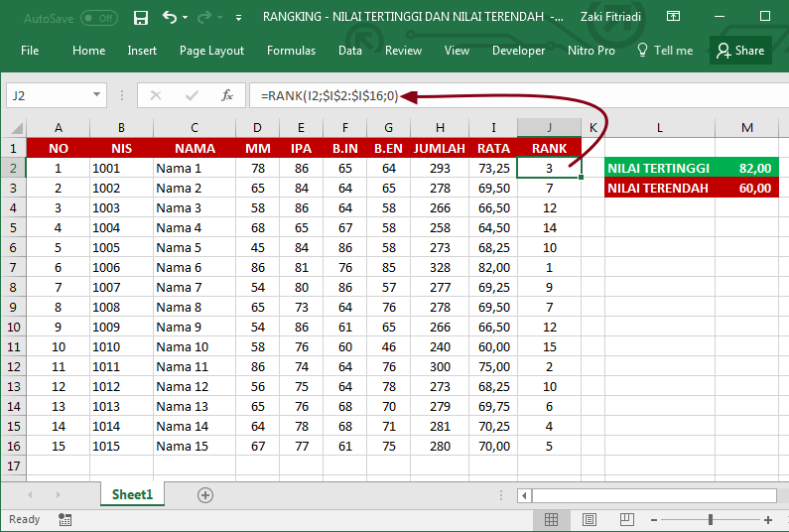Open Customize Quick Access Toolbar dropdown
The image size is (789, 532).
click(238, 18)
